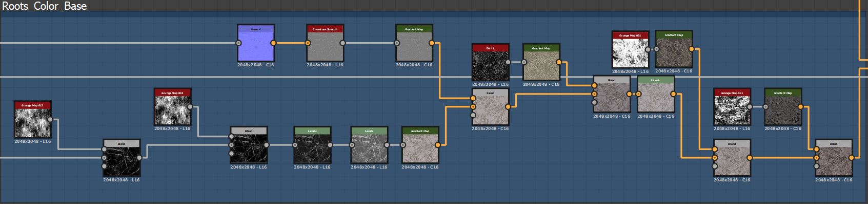
Task: Click output of the Blend below Grunge Map 011
Action: [750, 158]
